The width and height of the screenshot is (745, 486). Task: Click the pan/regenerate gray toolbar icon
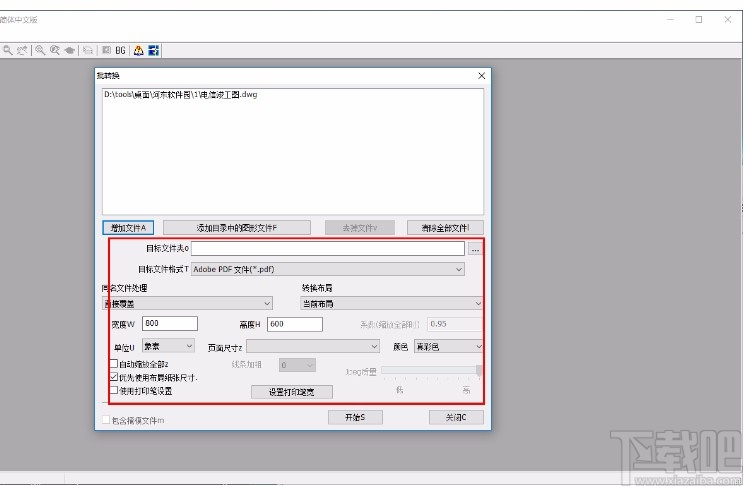pyautogui.click(x=70, y=50)
